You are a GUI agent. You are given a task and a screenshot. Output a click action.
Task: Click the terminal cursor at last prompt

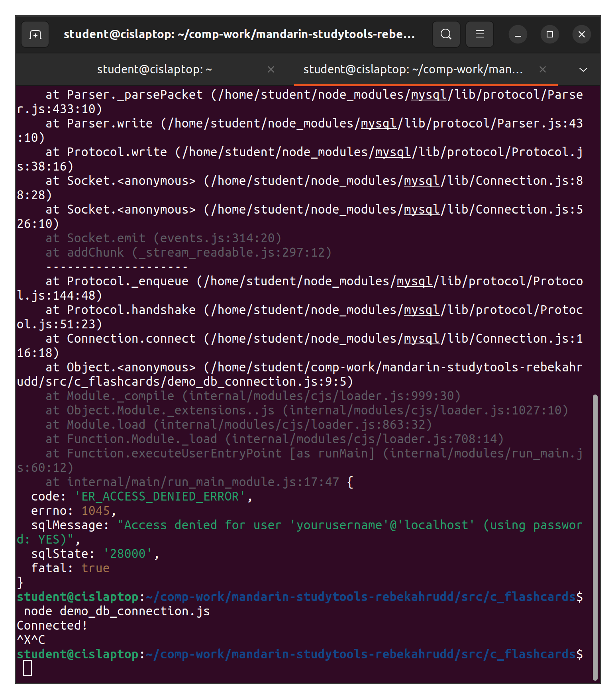[x=27, y=668]
